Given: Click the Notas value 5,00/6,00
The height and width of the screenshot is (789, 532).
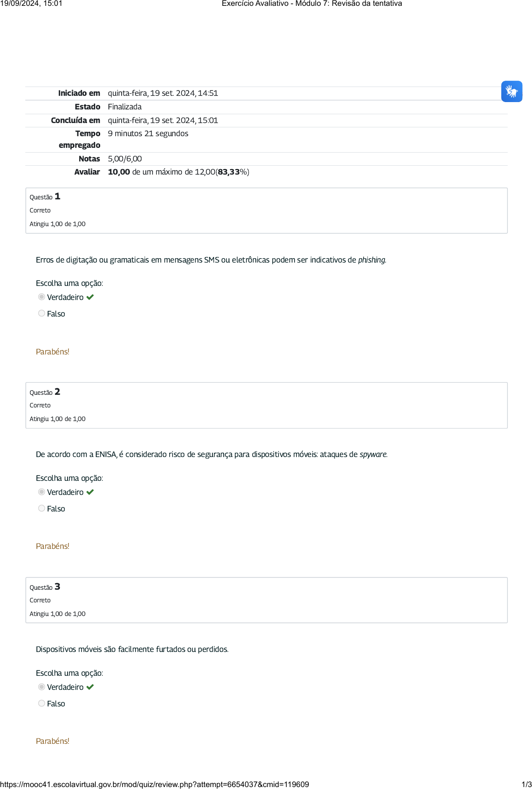Looking at the screenshot, I should pos(125,159).
